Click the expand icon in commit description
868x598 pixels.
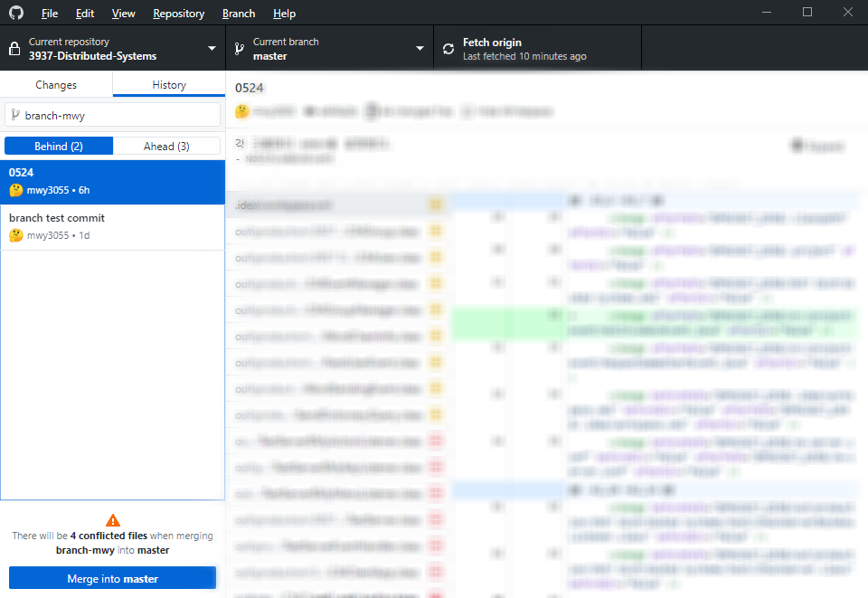(797, 145)
